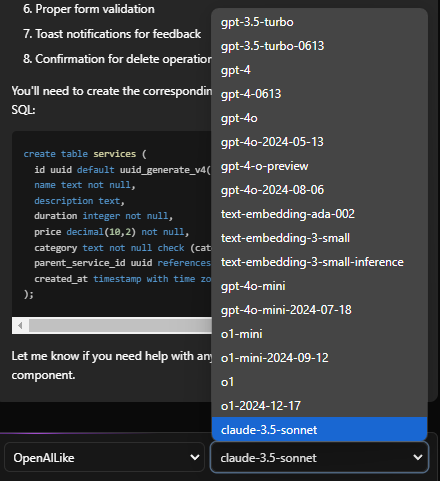Collapse the claude-3.5-sonnet model combo box
The height and width of the screenshot is (481, 440).
coord(319,458)
